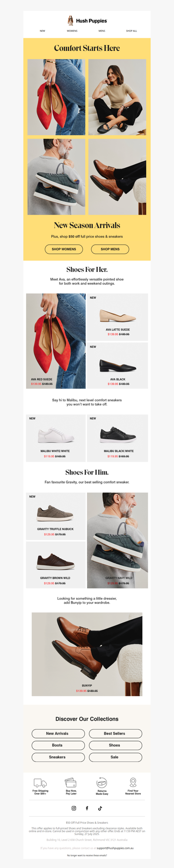174x868 pixels.
Task: Click the Find Your Nearest Store pin icon
Action: click(x=133, y=782)
